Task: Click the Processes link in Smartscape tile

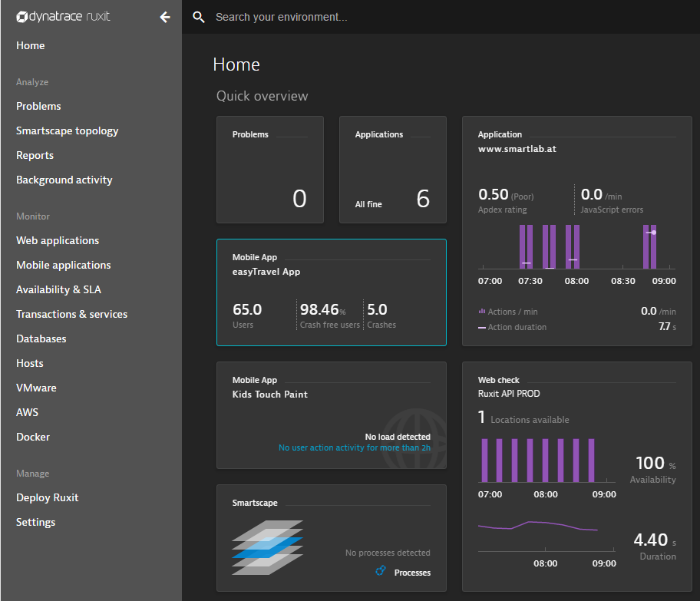Action: (412, 573)
